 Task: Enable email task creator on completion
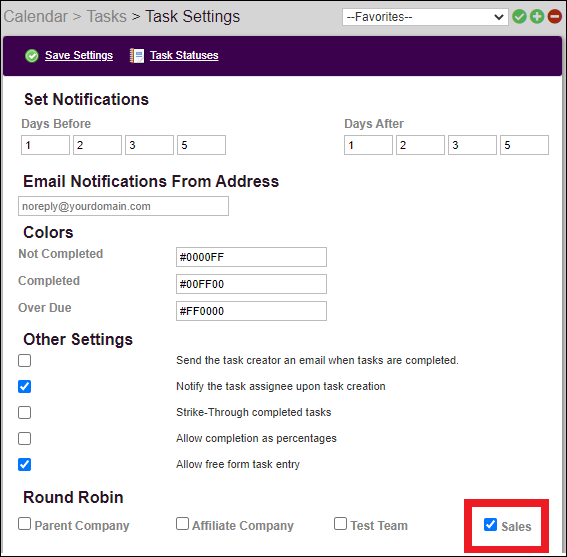25,360
